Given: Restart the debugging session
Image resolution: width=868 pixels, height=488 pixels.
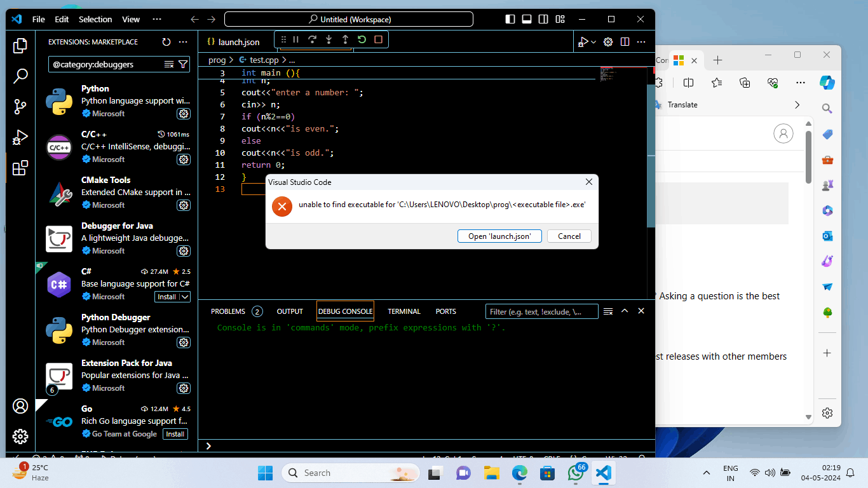Looking at the screenshot, I should [x=362, y=39].
